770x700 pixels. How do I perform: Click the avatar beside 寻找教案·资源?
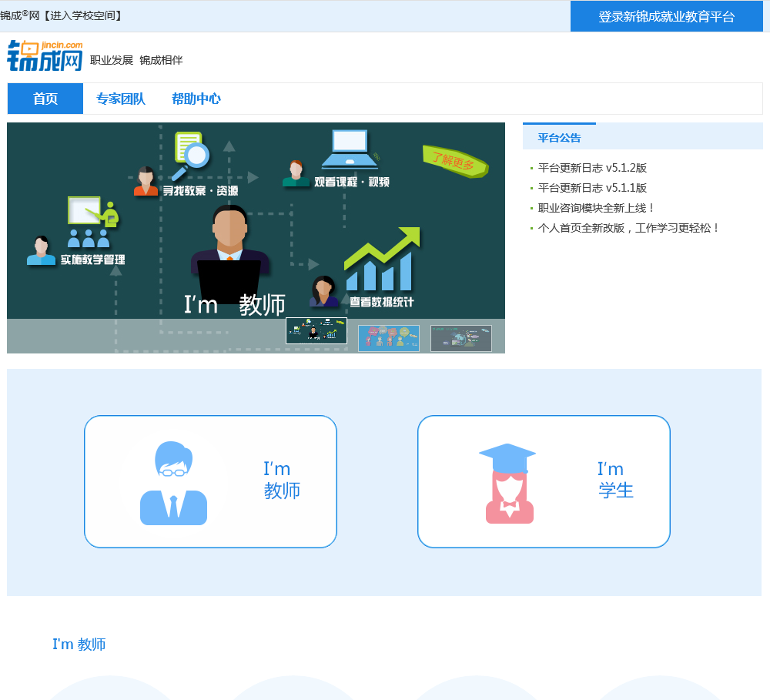pyautogui.click(x=146, y=181)
